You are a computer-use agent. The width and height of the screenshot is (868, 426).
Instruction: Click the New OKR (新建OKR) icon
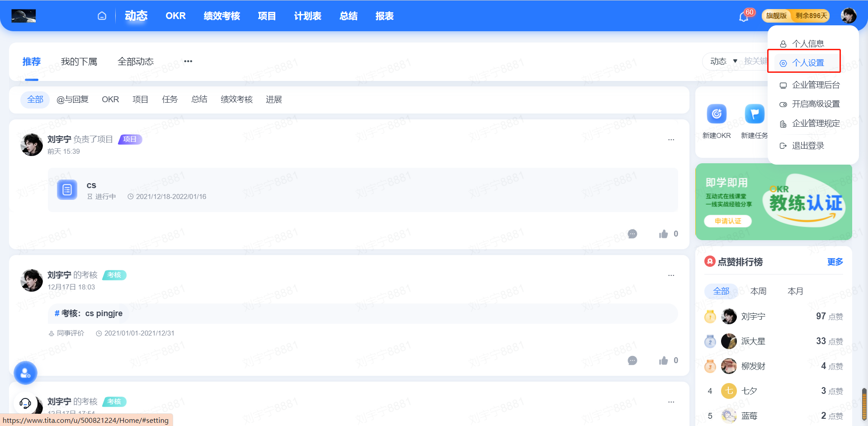pos(716,114)
